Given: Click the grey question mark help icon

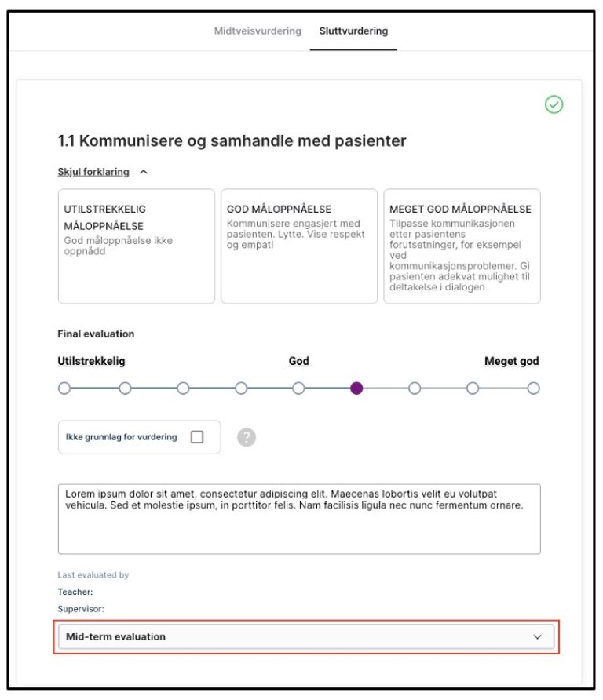Looking at the screenshot, I should click(x=247, y=437).
